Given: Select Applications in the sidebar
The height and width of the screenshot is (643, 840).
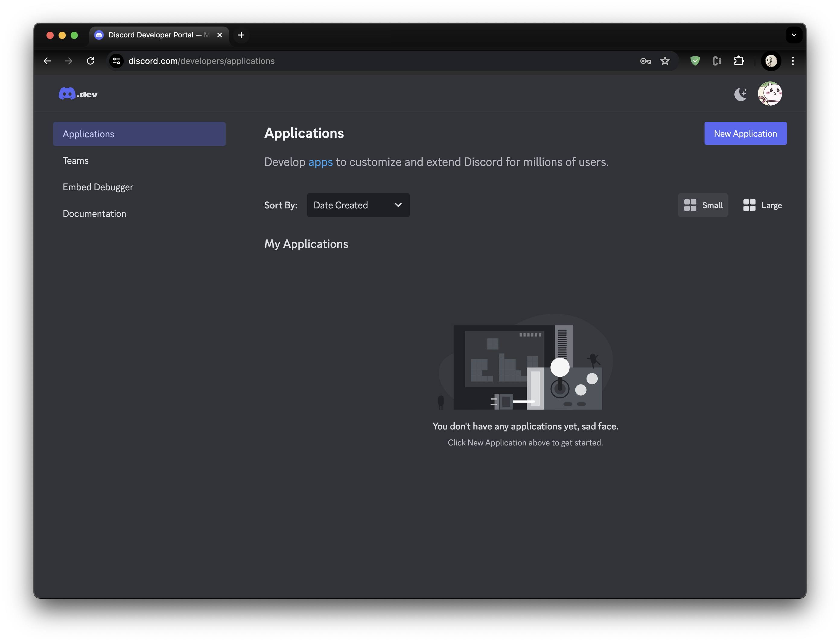Looking at the screenshot, I should (x=139, y=134).
